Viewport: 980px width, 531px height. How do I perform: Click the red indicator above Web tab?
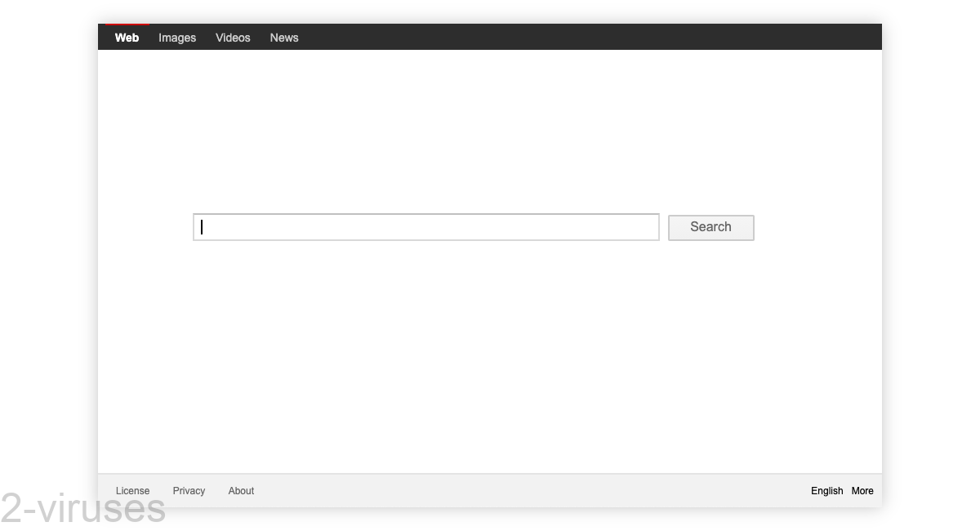coord(128,25)
